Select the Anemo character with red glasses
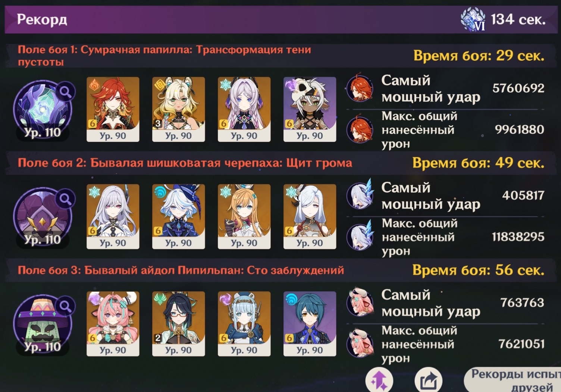The height and width of the screenshot is (392, 561). (x=179, y=324)
